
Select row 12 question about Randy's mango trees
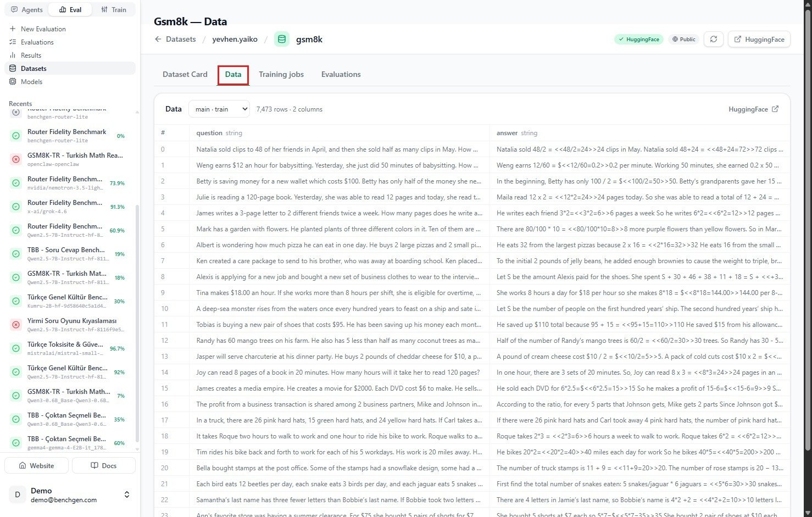pyautogui.click(x=338, y=341)
